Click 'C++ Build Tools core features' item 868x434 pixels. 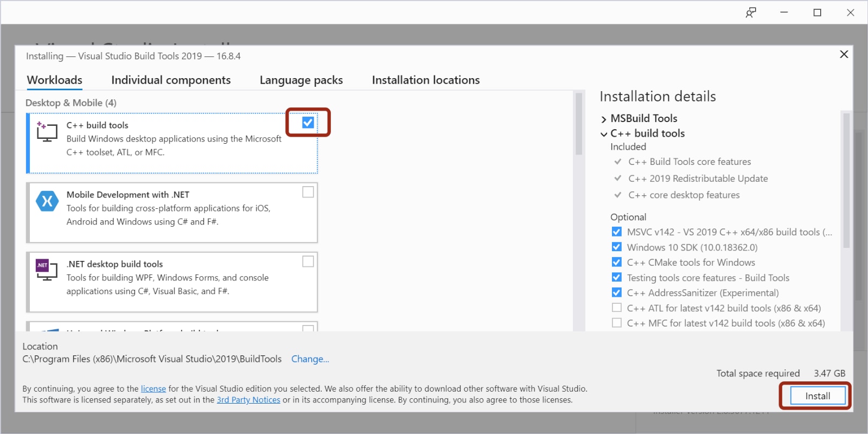click(x=690, y=162)
